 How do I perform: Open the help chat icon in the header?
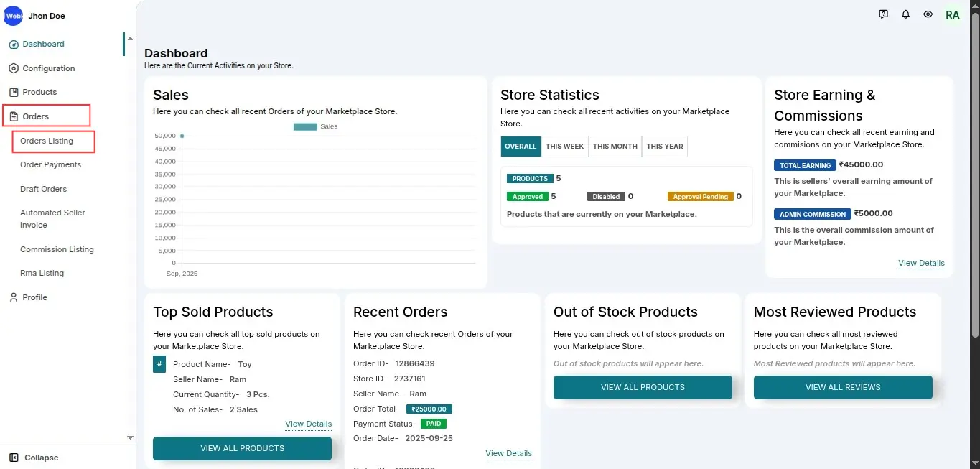click(x=883, y=14)
